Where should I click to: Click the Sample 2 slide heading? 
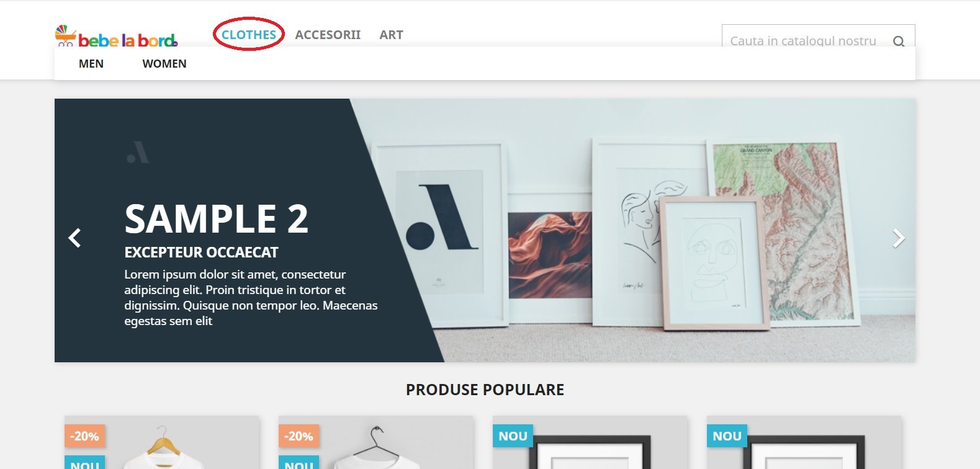tap(216, 219)
